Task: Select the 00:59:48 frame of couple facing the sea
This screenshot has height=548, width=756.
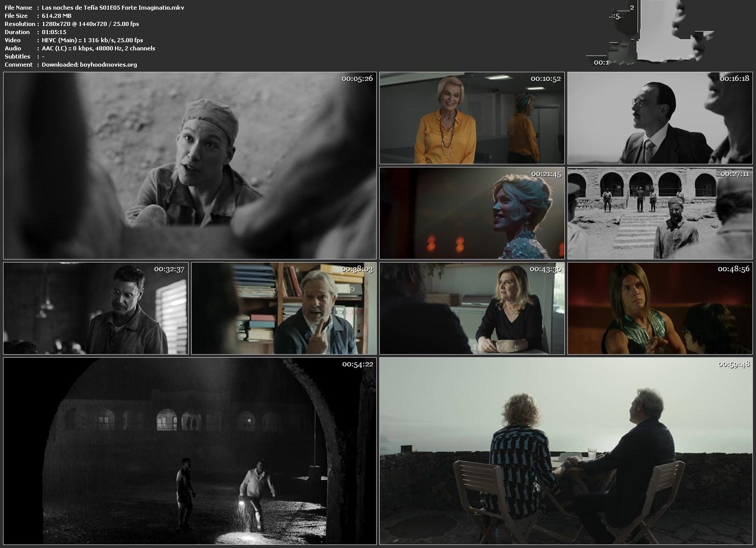Action: 566,451
